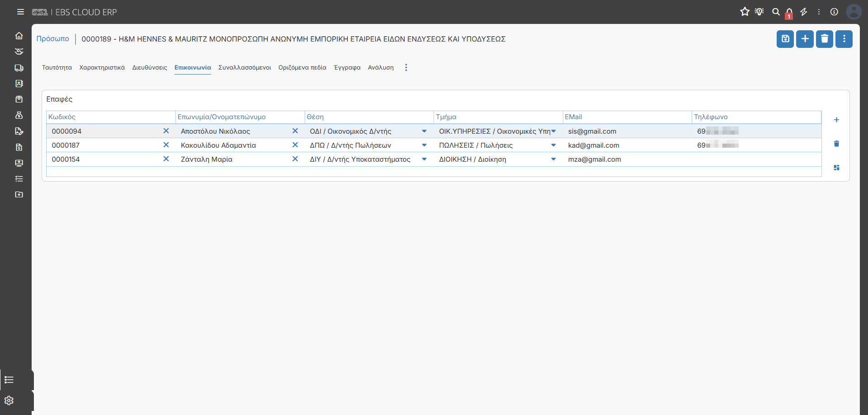
Task: Click the Κωδικός column header
Action: [111, 117]
